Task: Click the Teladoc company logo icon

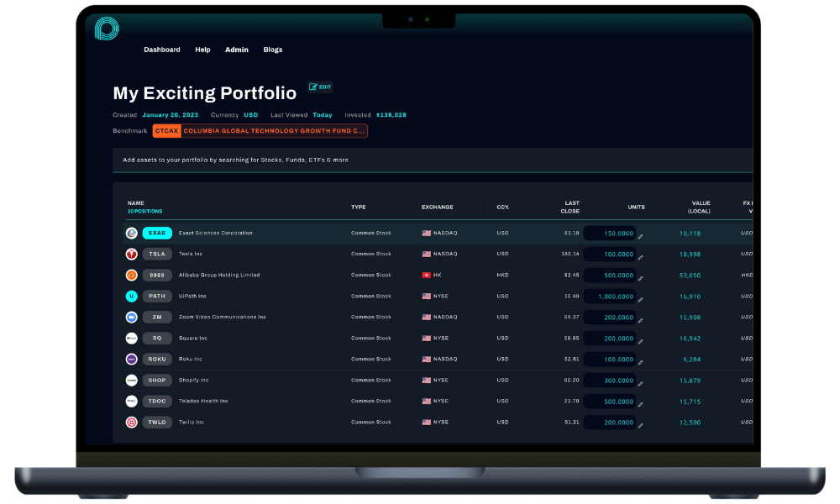Action: pyautogui.click(x=131, y=402)
